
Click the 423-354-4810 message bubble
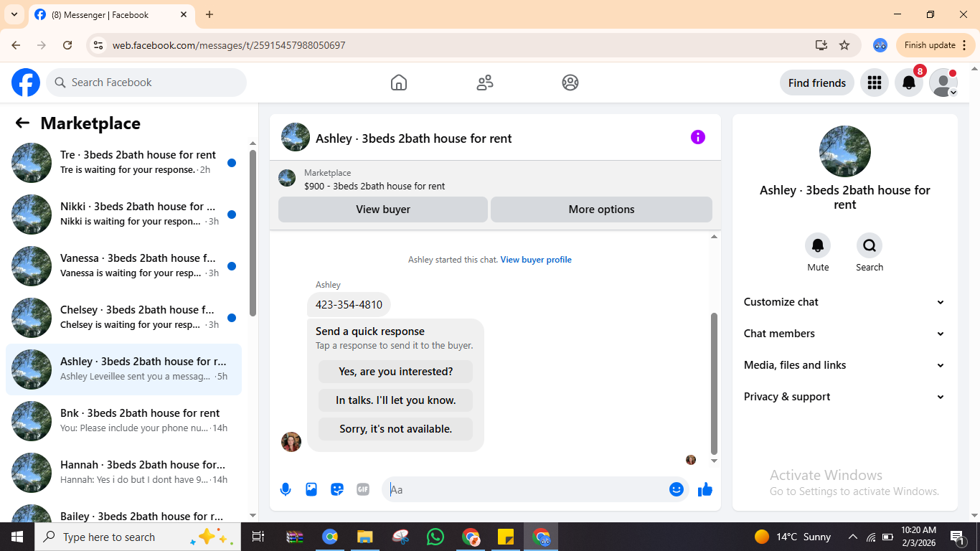point(349,305)
